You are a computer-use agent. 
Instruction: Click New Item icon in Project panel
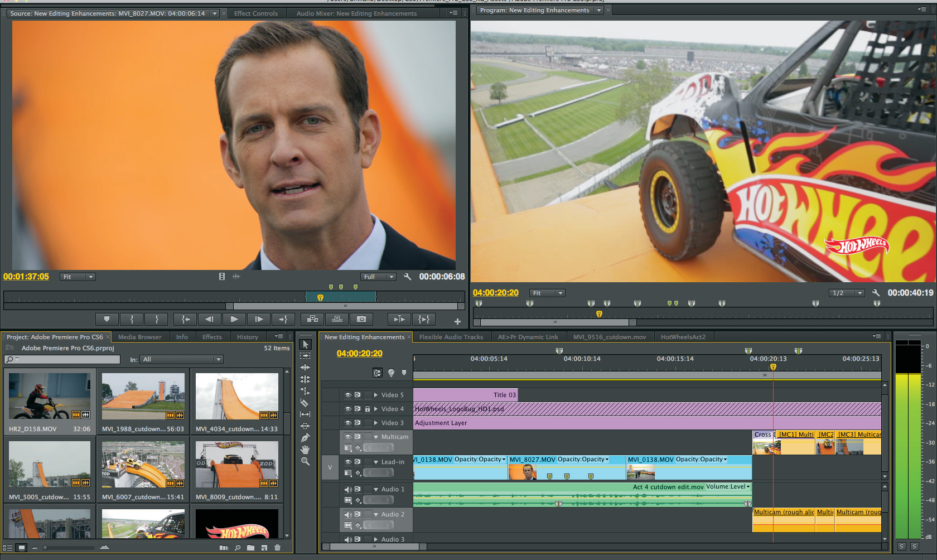click(264, 548)
